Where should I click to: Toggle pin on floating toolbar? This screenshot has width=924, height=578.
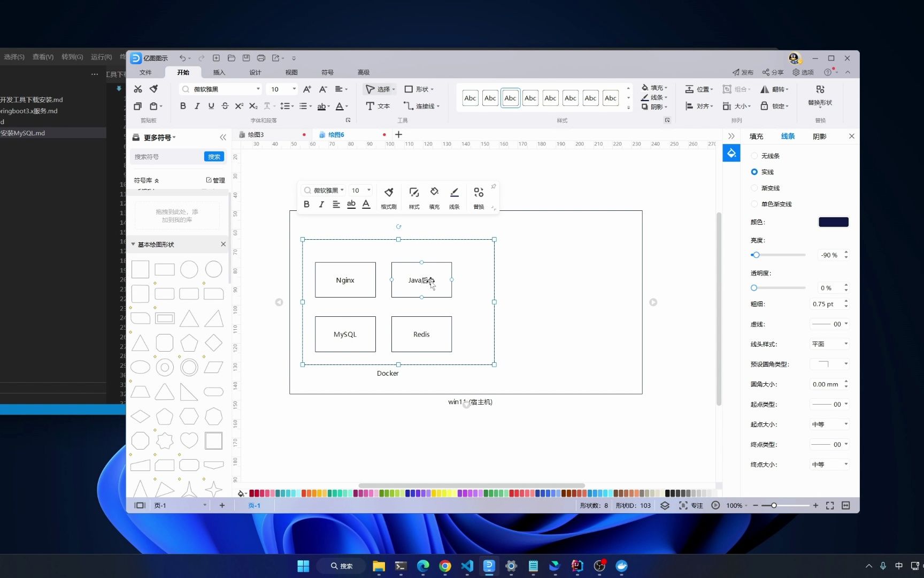pyautogui.click(x=493, y=187)
